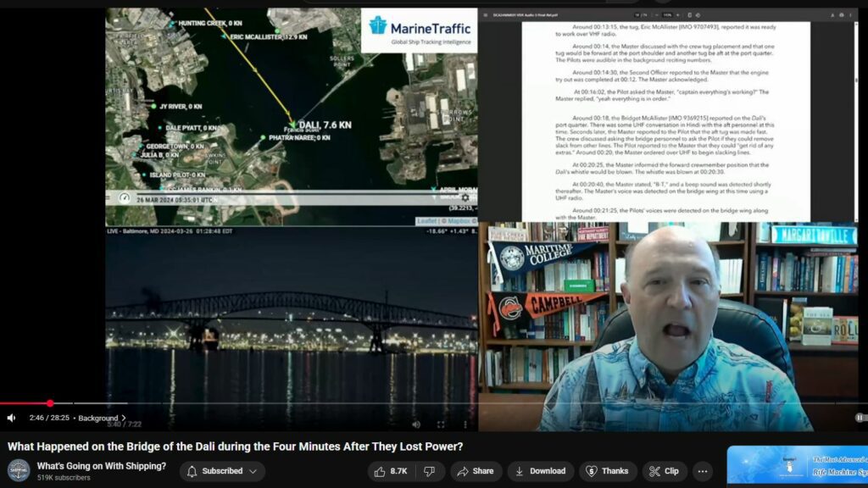Open the Leaflet attribution link
The height and width of the screenshot is (488, 868).
coord(426,221)
